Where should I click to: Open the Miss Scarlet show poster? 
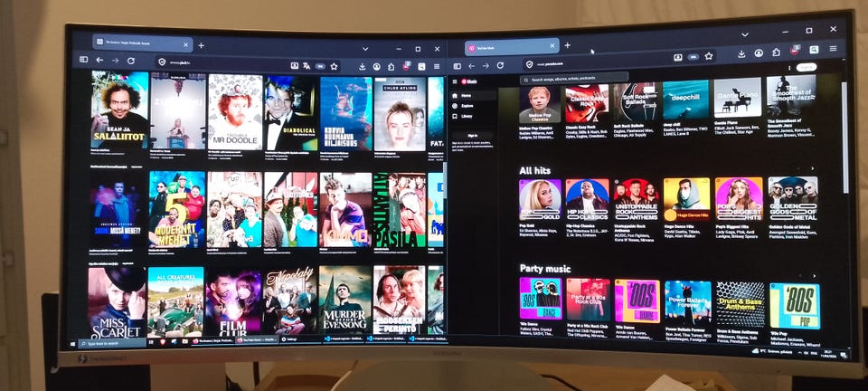[x=117, y=303]
